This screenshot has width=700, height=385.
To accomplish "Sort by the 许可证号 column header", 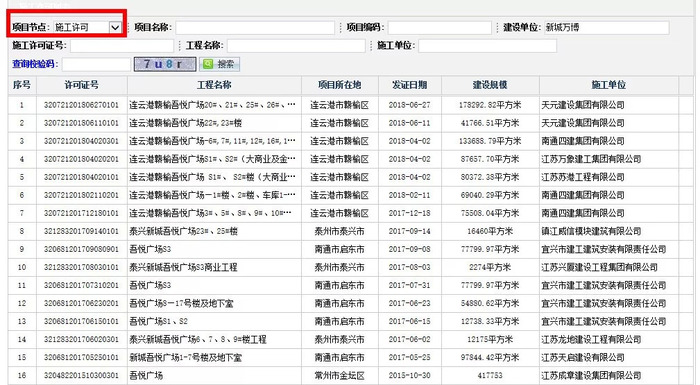I will (x=82, y=85).
